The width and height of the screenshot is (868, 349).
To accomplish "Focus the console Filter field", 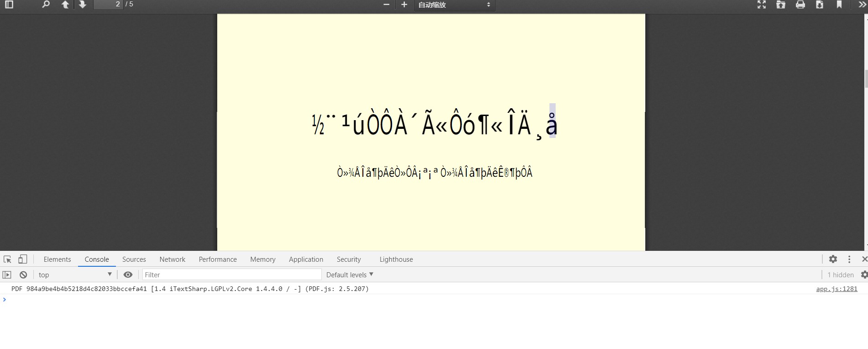I will pos(232,275).
